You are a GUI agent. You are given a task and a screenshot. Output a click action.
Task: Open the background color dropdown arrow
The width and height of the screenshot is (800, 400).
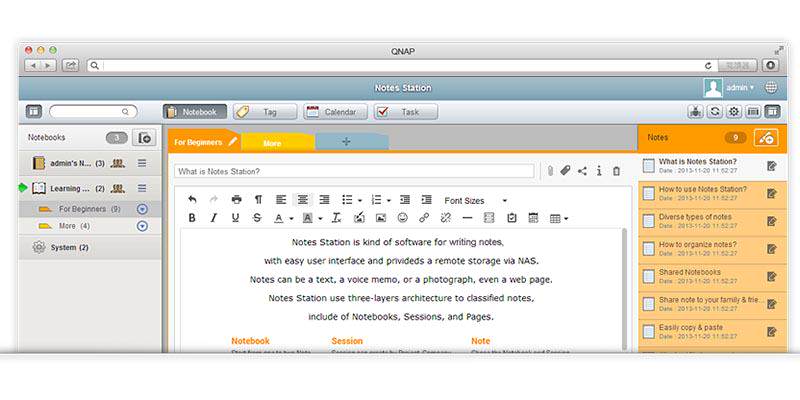[320, 218]
